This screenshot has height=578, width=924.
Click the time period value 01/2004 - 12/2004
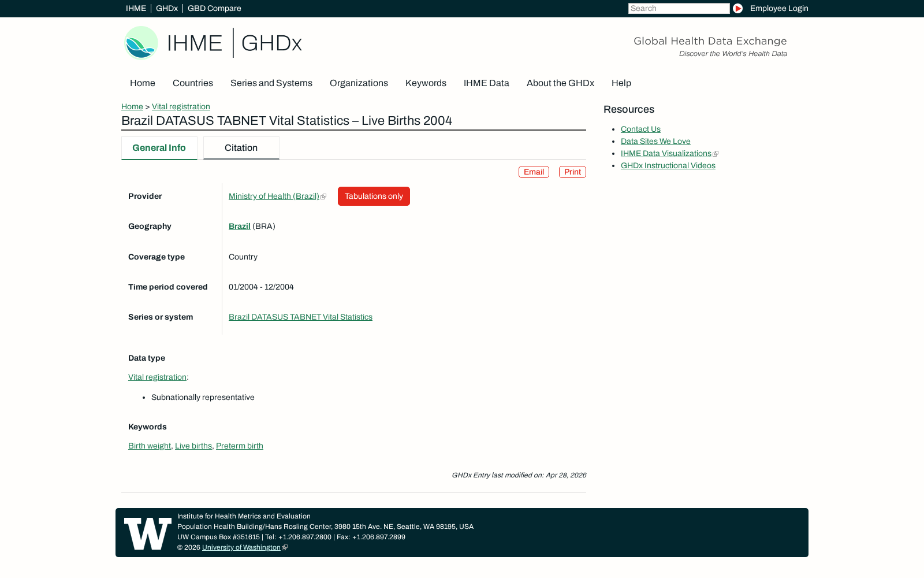pos(261,287)
